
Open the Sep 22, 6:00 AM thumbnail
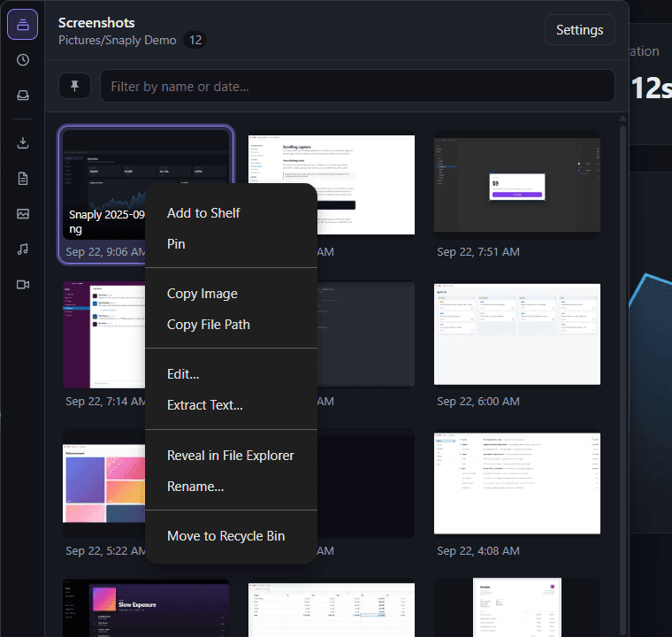[517, 334]
